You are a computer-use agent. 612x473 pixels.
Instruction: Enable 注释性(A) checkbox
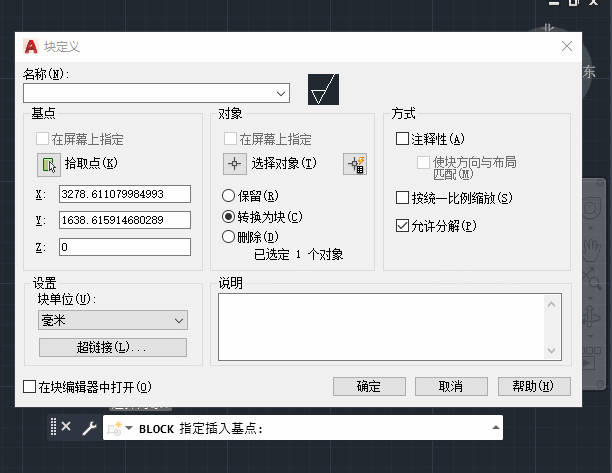click(402, 139)
